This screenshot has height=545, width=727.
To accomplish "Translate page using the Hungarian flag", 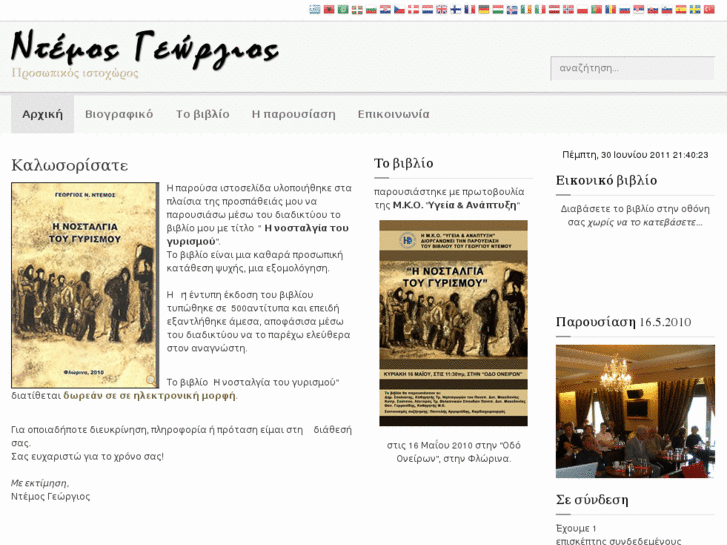I will [x=498, y=9].
